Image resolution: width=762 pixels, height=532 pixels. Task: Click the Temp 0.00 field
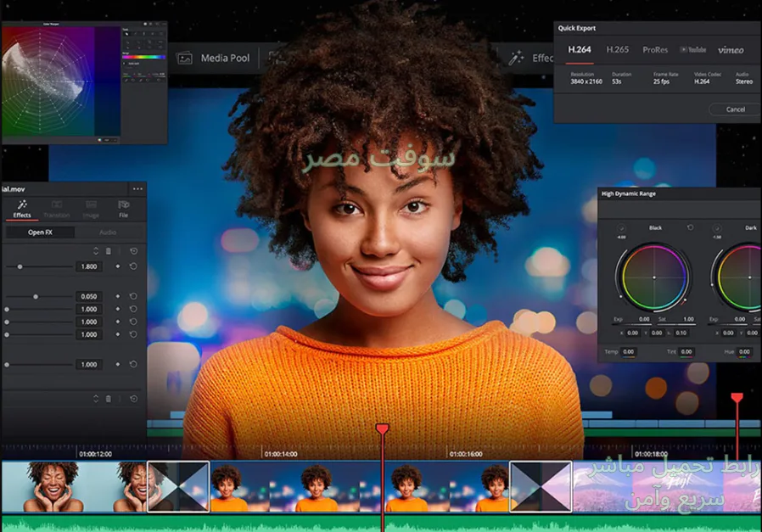(x=629, y=352)
